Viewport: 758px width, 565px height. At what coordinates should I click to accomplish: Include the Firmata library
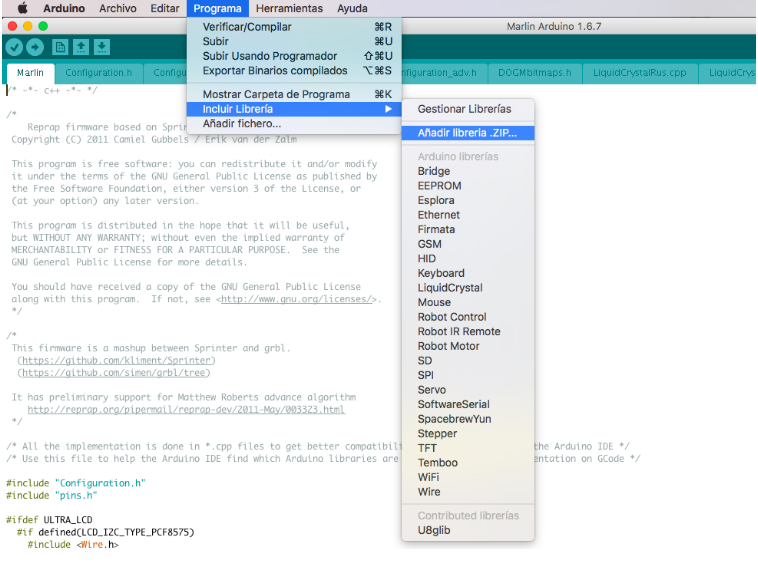(x=467, y=229)
